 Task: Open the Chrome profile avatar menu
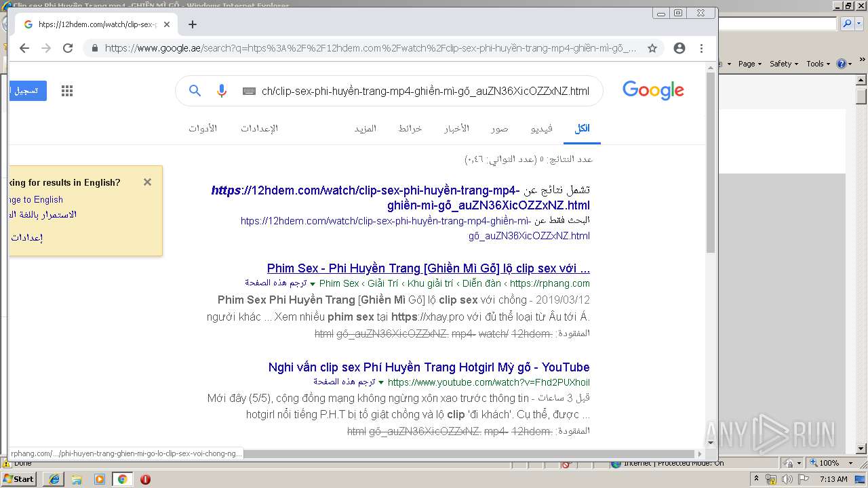click(x=679, y=48)
